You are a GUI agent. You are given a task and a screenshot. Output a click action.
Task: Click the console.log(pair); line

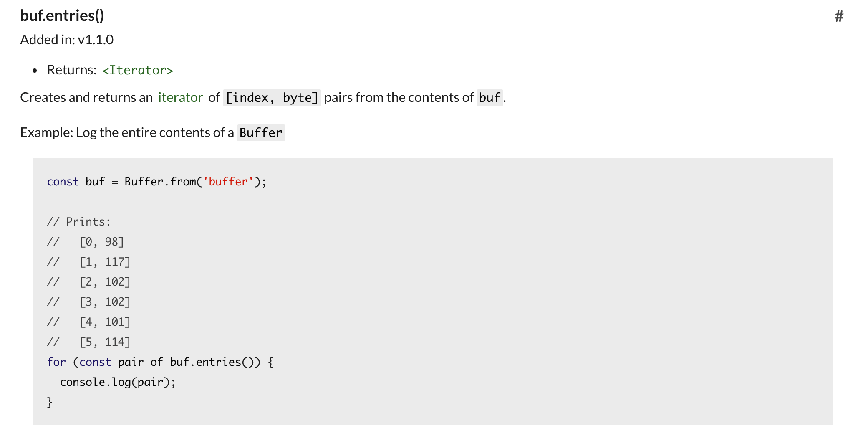point(118,382)
